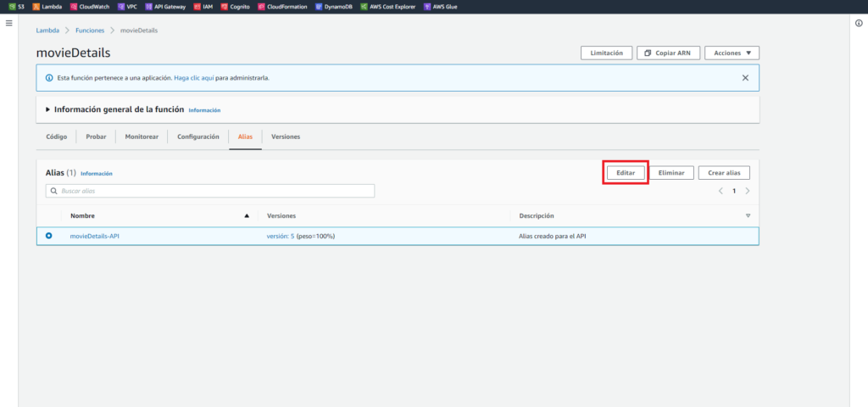
Task: Close the blue application info banner
Action: click(745, 77)
